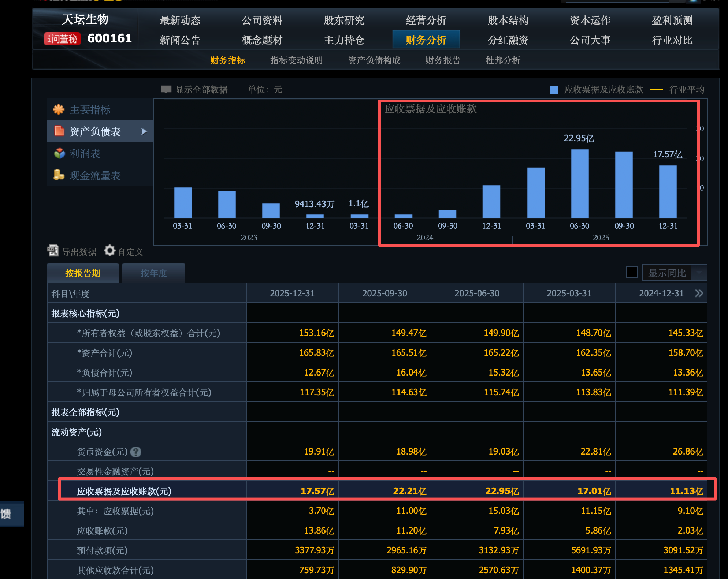This screenshot has height=579, width=728.
Task: Click the 现金流量表 coins icon
Action: pos(59,175)
